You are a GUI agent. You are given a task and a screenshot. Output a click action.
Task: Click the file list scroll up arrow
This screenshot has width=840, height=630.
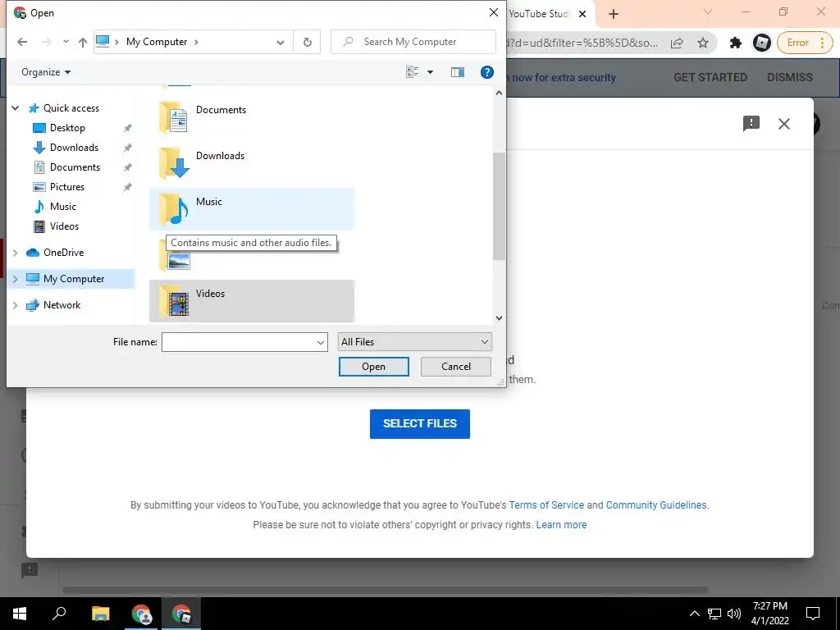tap(499, 93)
